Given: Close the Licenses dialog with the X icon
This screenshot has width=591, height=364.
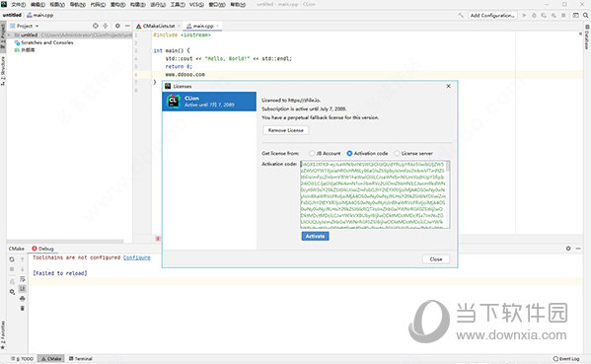Looking at the screenshot, I should [x=449, y=86].
